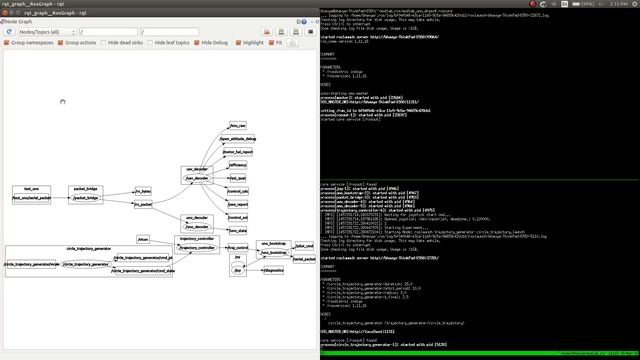Click the fit-in-view button beside Fit
This screenshot has height=360, width=640.
293,43
